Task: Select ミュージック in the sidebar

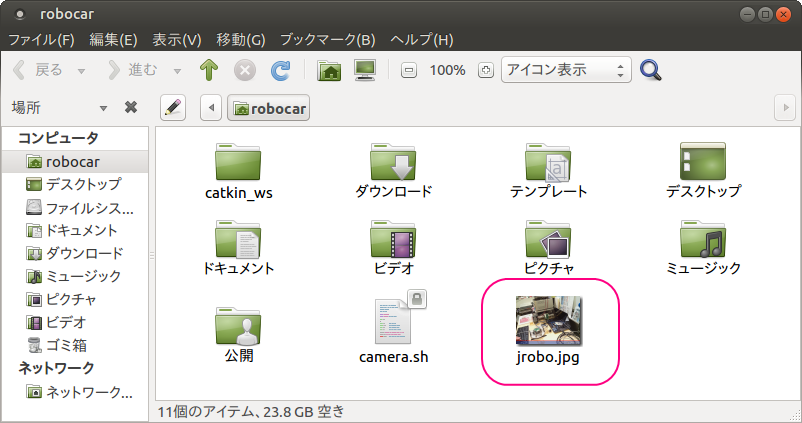Action: 75,276
